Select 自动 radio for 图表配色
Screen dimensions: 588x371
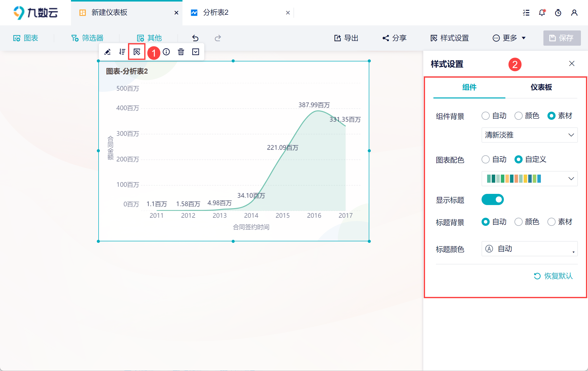tap(486, 159)
